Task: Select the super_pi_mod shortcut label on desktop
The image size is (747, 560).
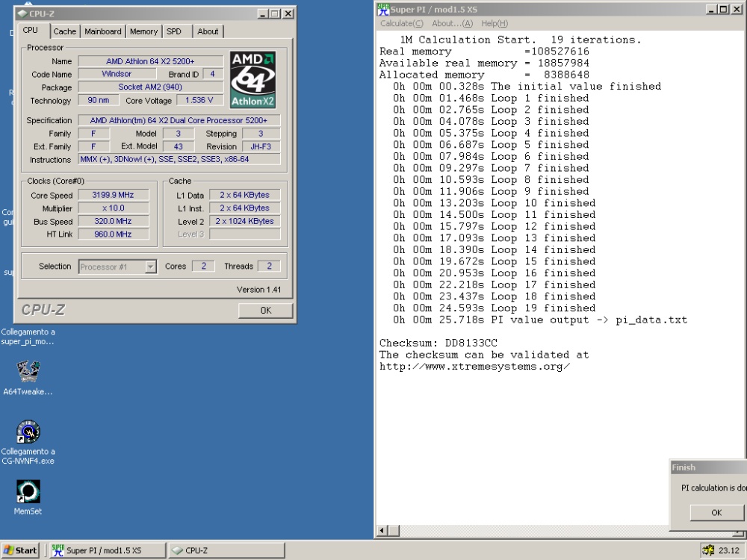Action: point(28,337)
